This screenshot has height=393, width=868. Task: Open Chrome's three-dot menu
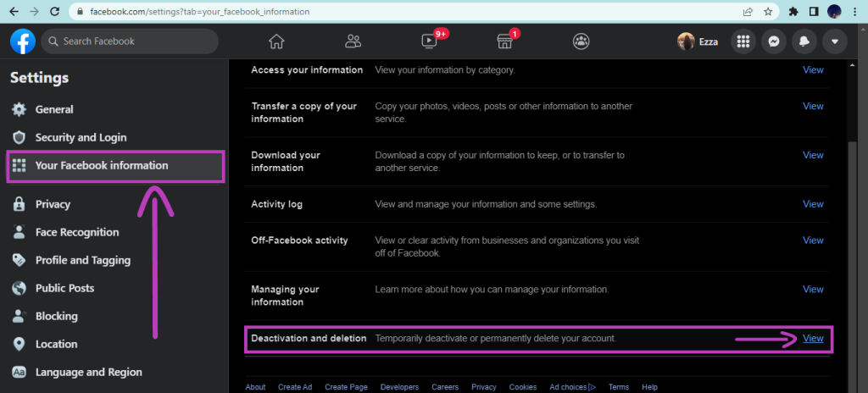[854, 11]
